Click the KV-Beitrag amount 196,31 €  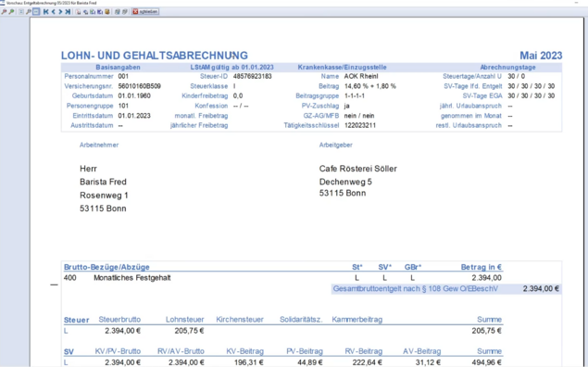pos(248,362)
